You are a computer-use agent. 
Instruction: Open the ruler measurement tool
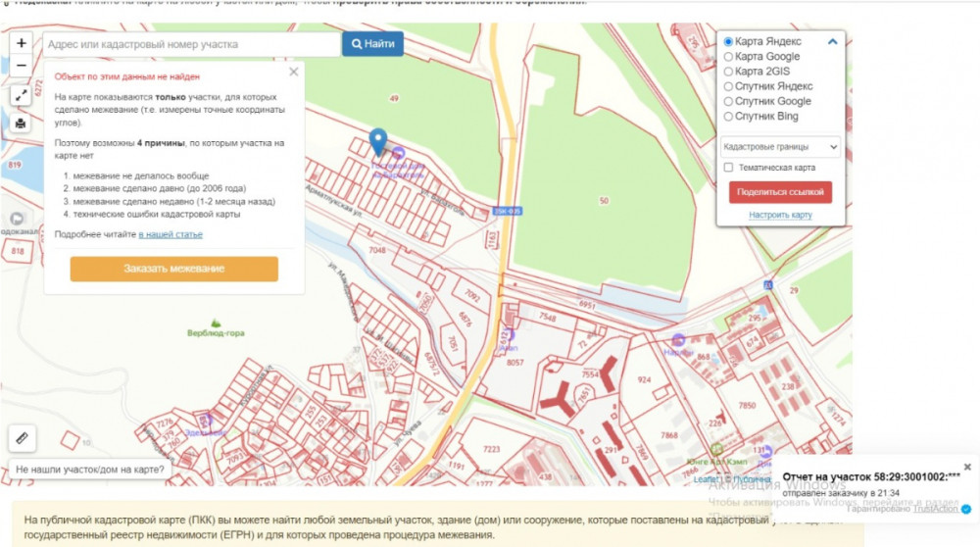[22, 437]
